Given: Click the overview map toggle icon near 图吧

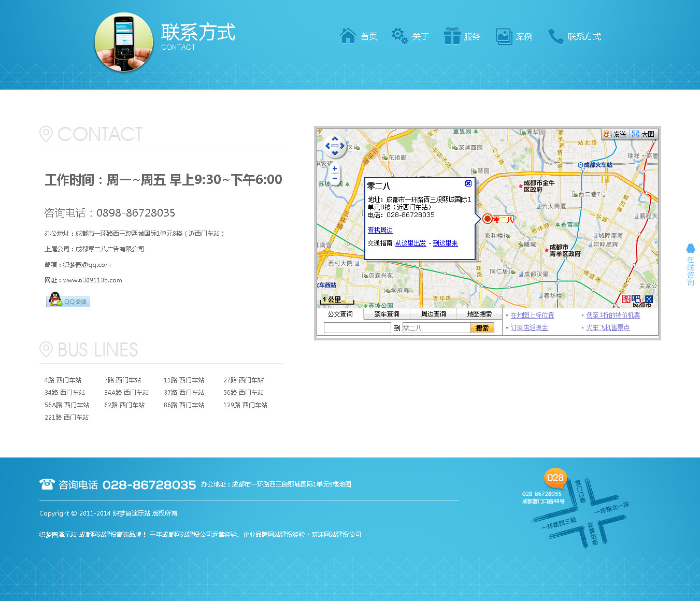Looking at the screenshot, I should (649, 299).
